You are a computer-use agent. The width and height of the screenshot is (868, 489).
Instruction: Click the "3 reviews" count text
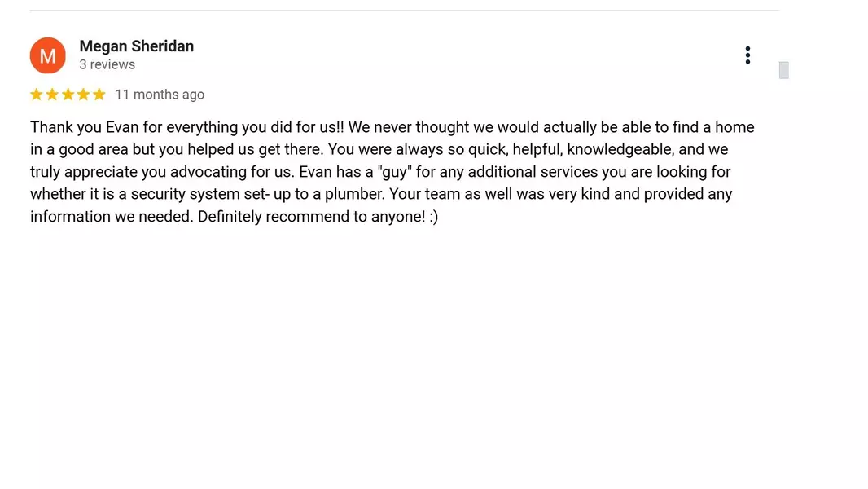107,65
